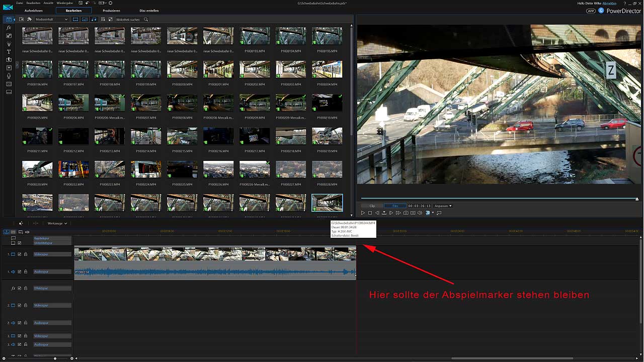
Task: Lock the first Videospur track
Action: (26, 254)
